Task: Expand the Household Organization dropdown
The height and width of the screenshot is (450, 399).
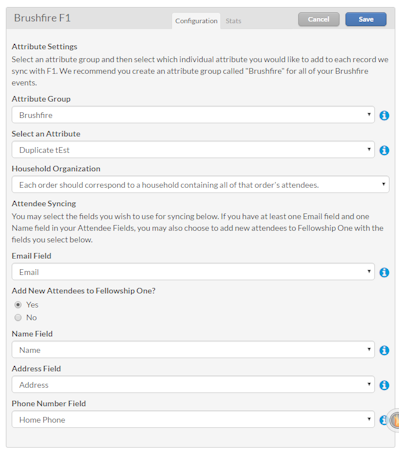Action: click(x=200, y=184)
